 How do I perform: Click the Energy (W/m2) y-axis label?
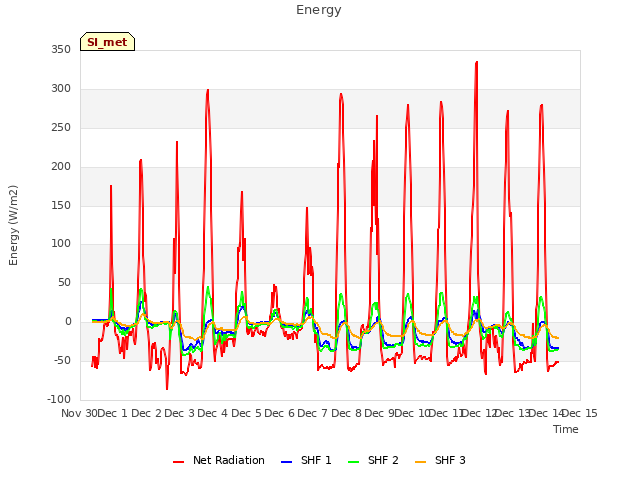click(x=13, y=225)
